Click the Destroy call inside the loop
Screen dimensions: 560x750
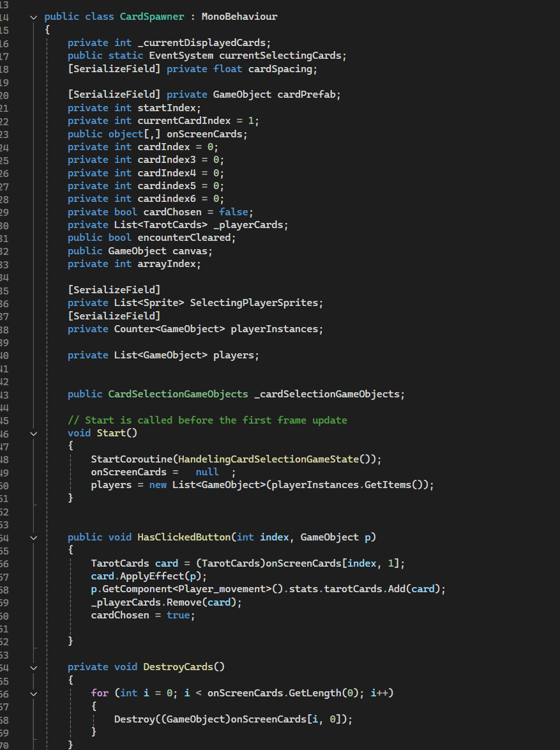click(134, 719)
